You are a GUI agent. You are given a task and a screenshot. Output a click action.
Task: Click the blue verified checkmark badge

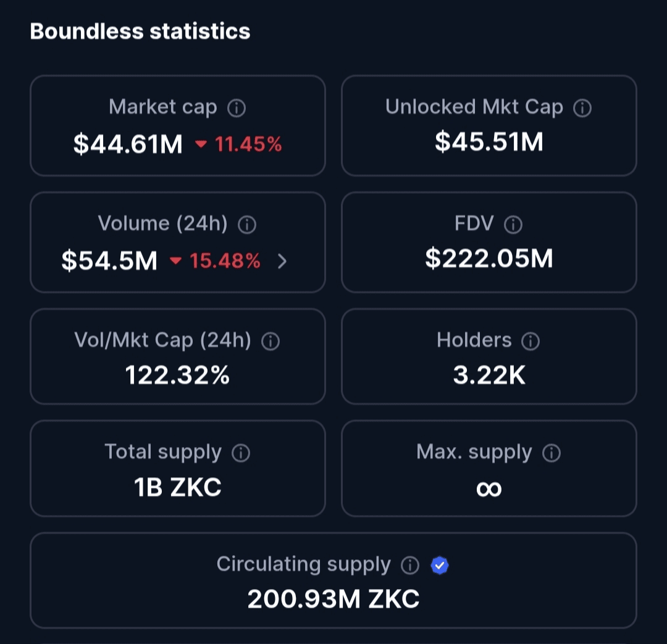pos(440,566)
